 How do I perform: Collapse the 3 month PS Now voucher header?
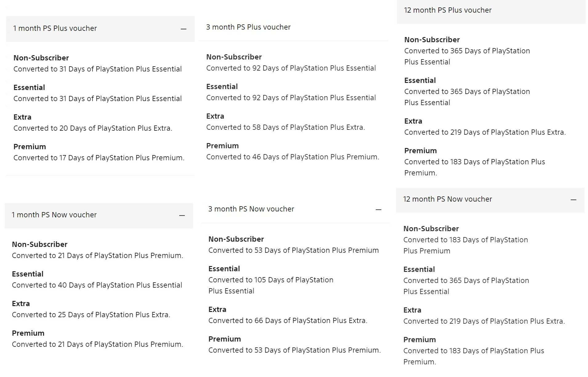[251, 209]
